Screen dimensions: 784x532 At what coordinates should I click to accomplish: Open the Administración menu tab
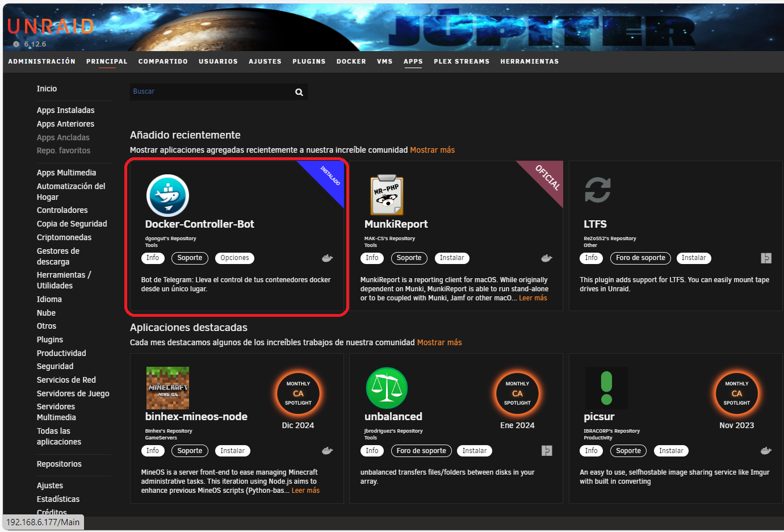[42, 61]
